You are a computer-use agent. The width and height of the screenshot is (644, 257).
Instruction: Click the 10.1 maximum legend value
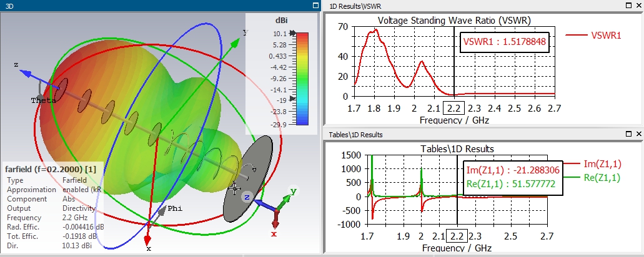pos(280,34)
